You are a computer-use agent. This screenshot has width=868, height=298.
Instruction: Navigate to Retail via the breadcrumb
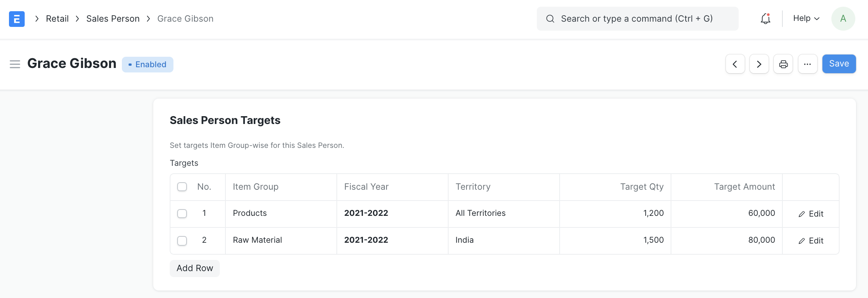pos(57,18)
